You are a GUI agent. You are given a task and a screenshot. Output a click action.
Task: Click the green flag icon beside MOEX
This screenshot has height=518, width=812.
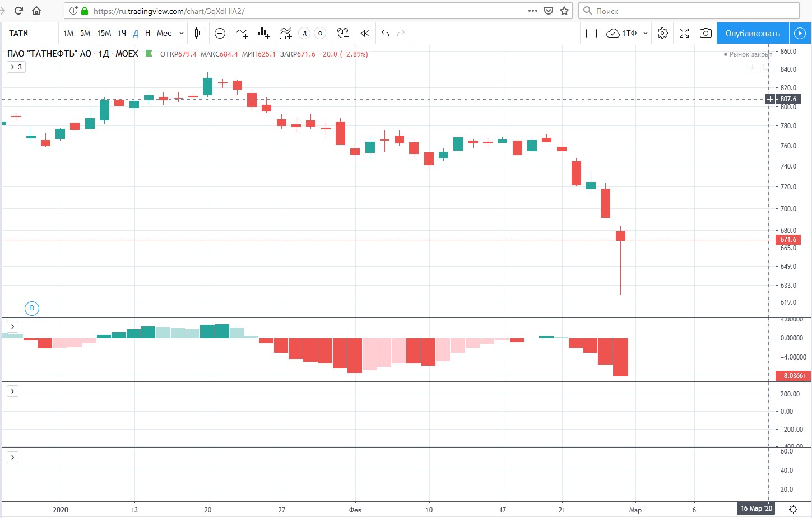(x=149, y=54)
